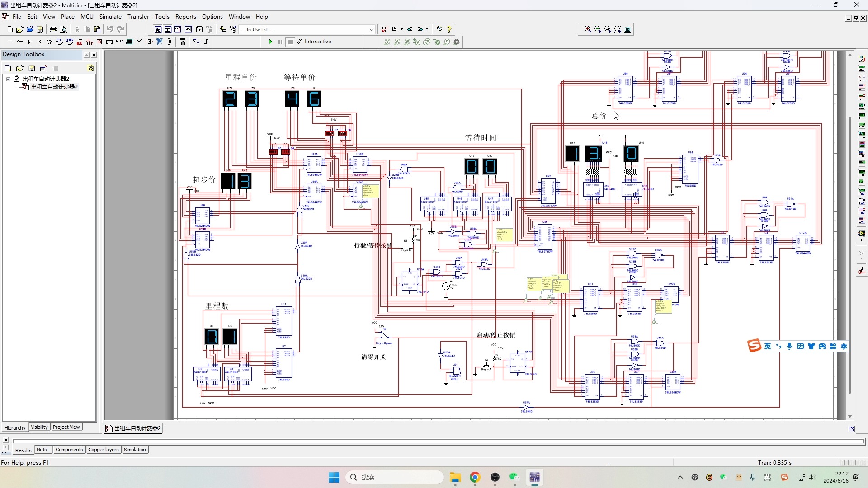
Task: Expand the 出租车自动计费器2 tree item
Action: (x=8, y=78)
